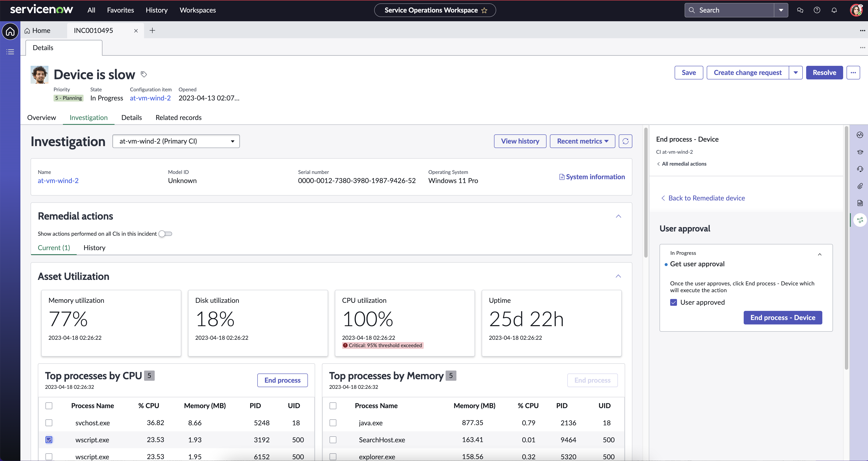The height and width of the screenshot is (461, 868).
Task: Click the refresh metrics icon beside Recent metrics
Action: [x=625, y=141]
